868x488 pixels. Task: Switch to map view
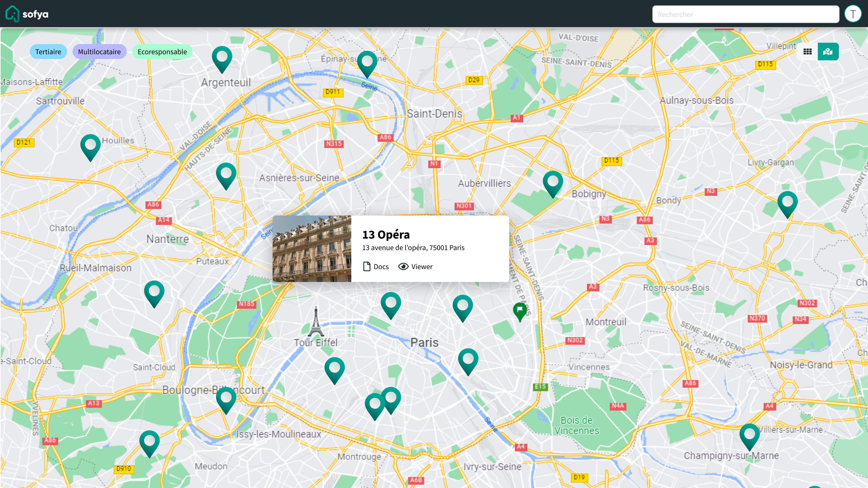[x=828, y=52]
